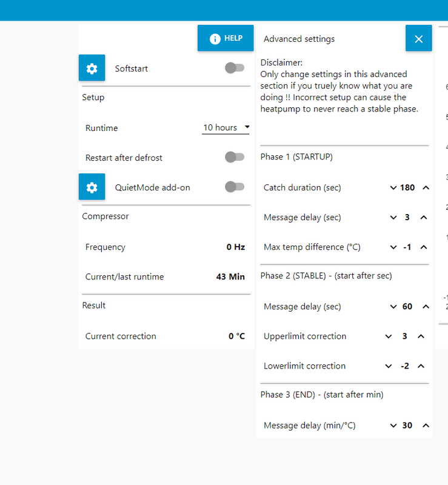Toggle the QuietMode add-on switch

point(235,187)
